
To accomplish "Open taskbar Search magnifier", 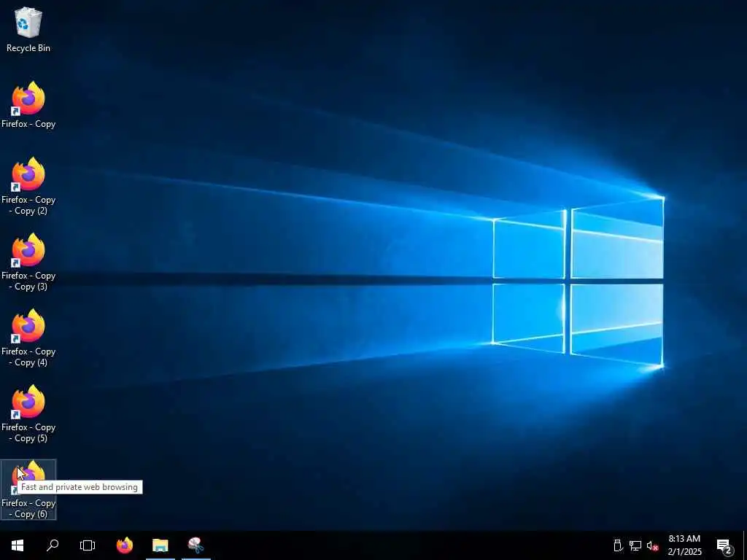I will (53, 545).
